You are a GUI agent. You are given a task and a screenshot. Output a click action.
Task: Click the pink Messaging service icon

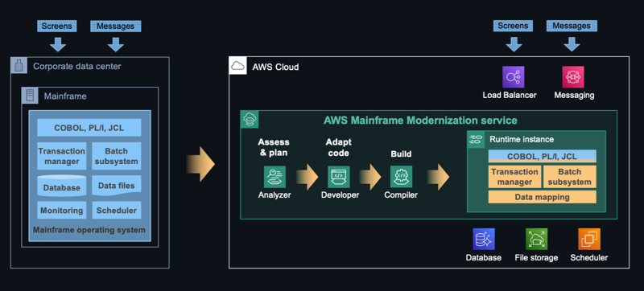[x=573, y=77]
